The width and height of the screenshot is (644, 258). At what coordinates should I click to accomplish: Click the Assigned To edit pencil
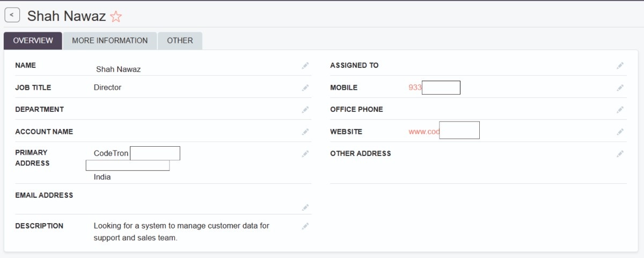(x=620, y=66)
